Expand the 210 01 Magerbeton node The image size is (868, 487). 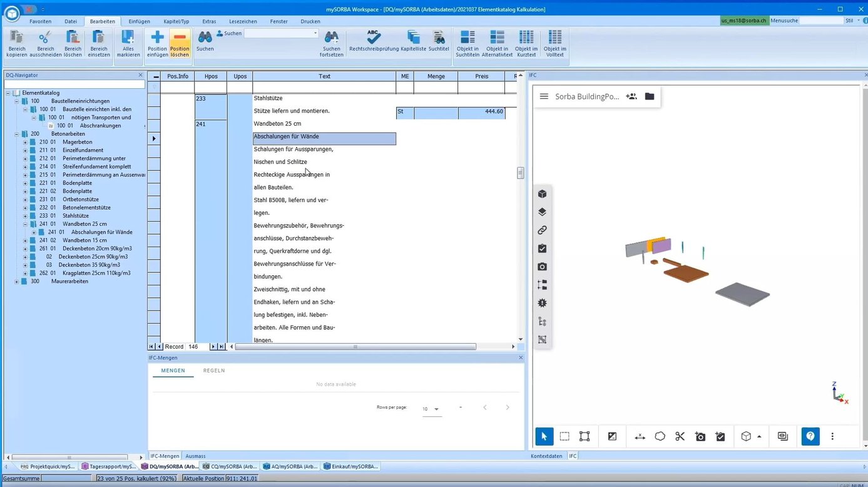[26, 142]
